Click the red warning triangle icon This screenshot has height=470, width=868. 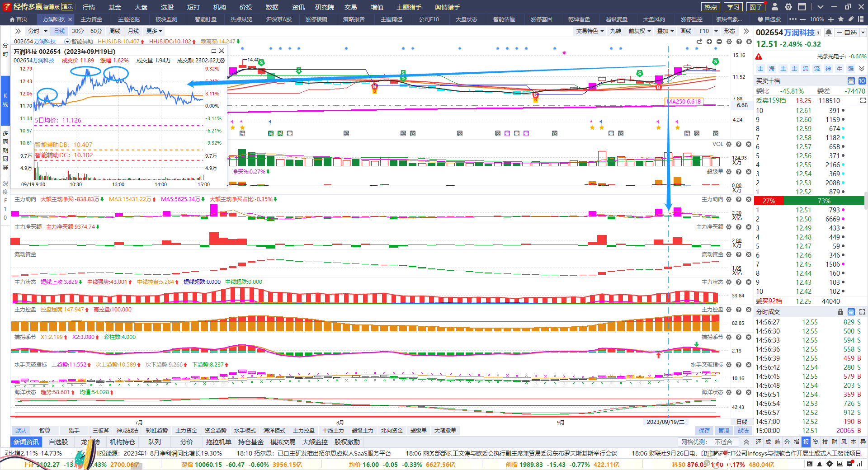[x=759, y=56]
